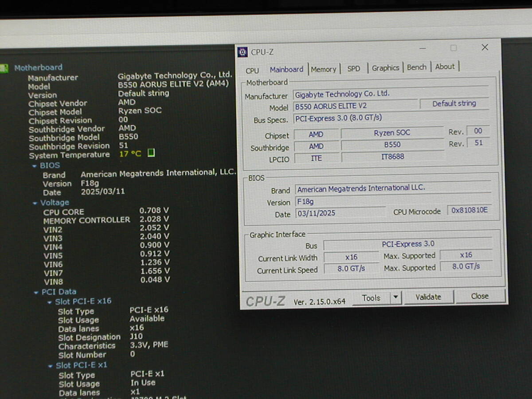Click the Validate button

(x=428, y=297)
